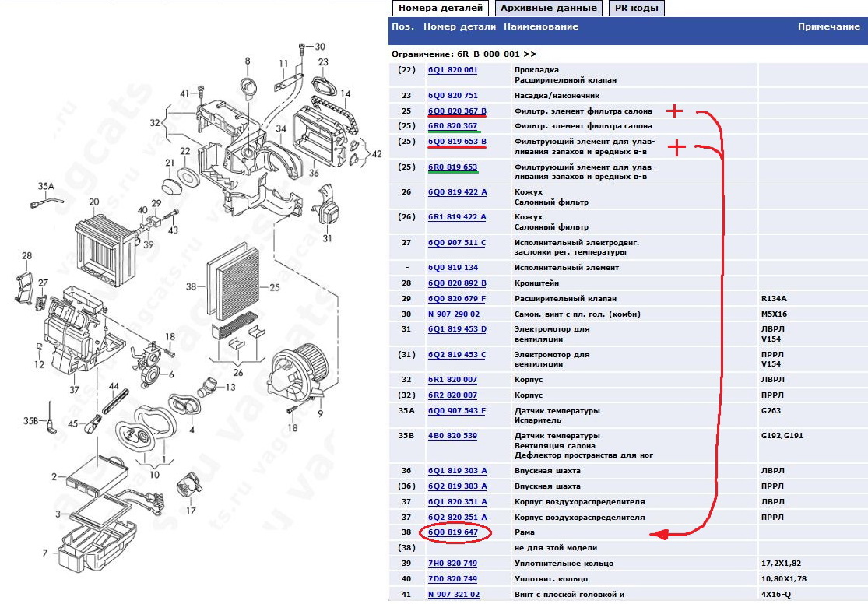Click the Номер детали column header
This screenshot has width=868, height=604.
point(459,26)
